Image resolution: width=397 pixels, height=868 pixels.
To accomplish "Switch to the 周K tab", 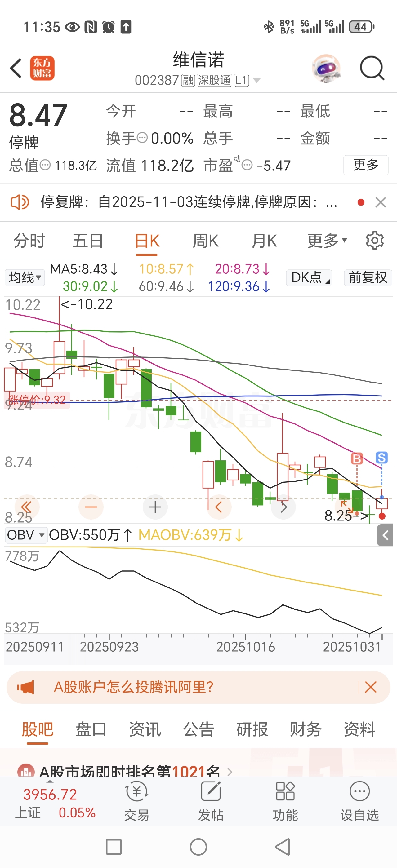I will coord(205,241).
